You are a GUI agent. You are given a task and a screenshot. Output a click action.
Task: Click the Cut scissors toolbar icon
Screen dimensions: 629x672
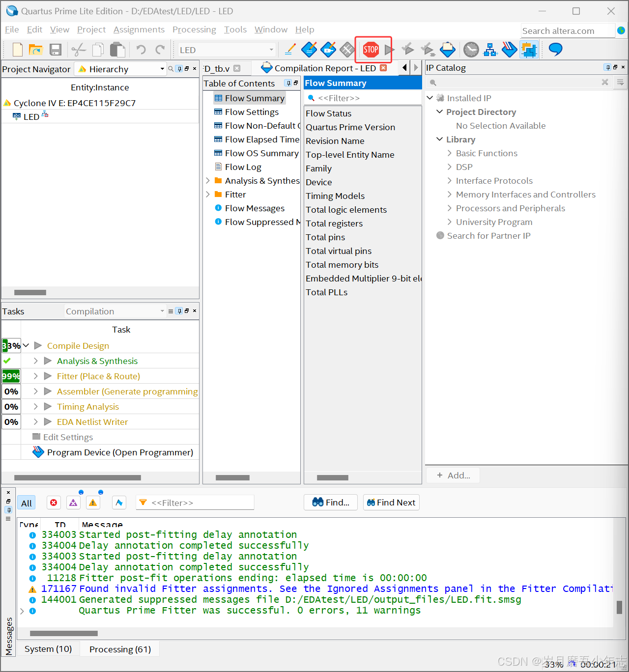(x=78, y=50)
